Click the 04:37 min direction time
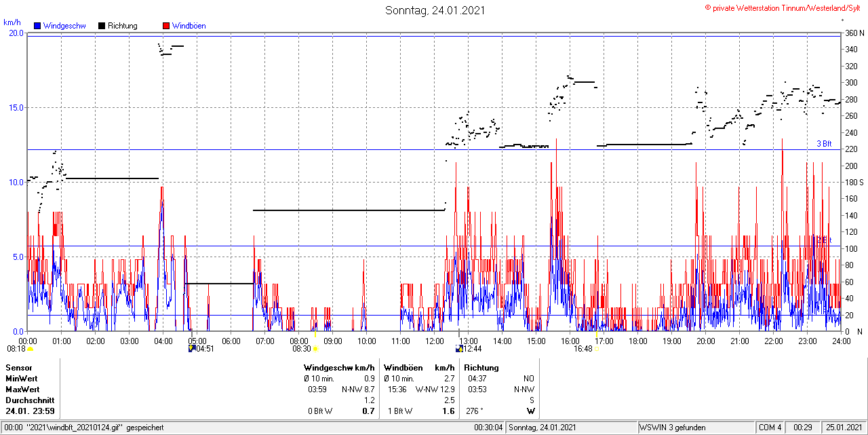 [477, 379]
